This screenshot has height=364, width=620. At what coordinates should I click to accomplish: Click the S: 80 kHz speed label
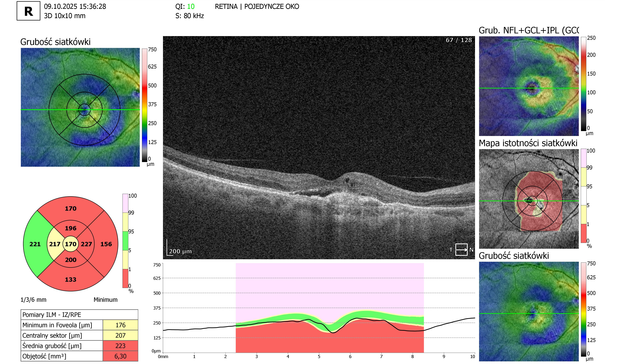click(x=190, y=16)
